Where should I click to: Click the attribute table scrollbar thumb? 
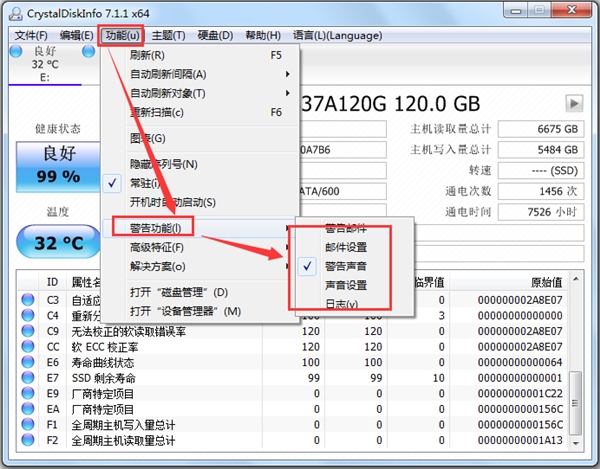tap(575, 402)
